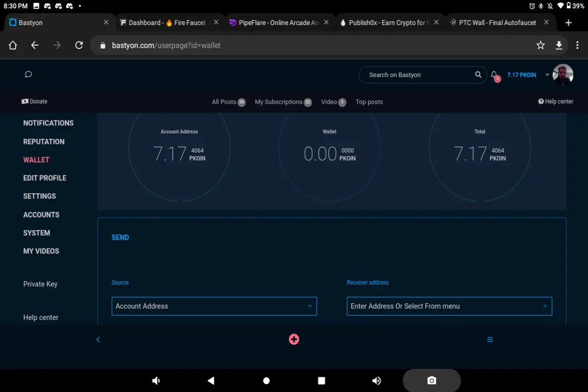Viewport: 588px width, 392px height.
Task: Open the Video tab
Action: tap(334, 102)
